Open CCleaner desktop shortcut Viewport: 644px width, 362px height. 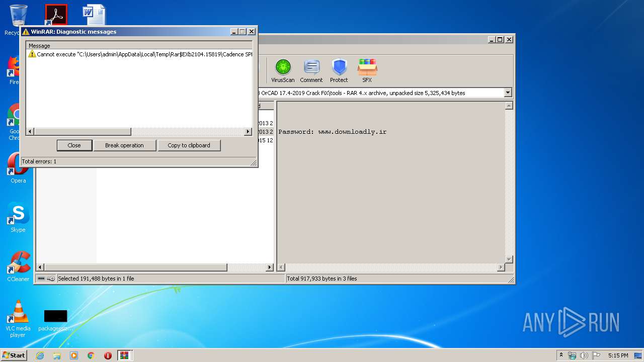[x=18, y=266]
